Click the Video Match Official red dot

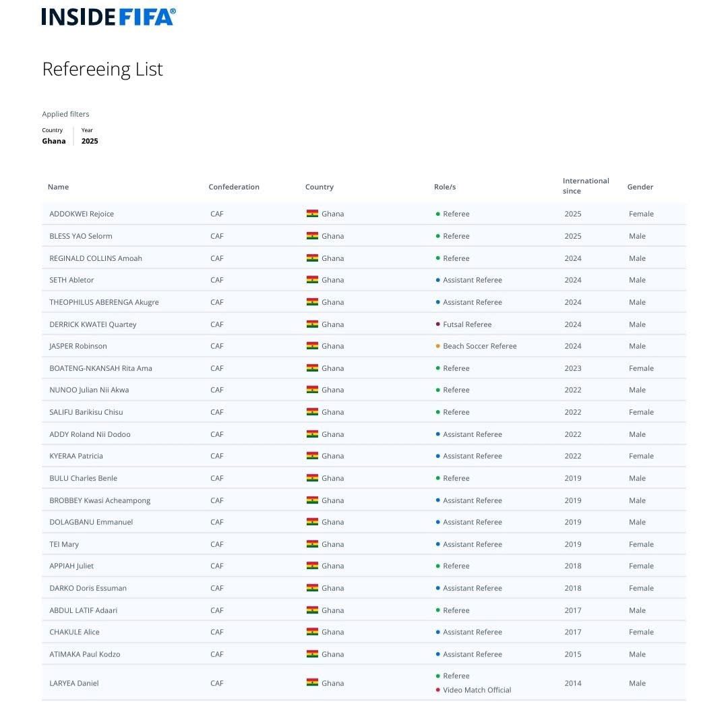pyautogui.click(x=437, y=690)
